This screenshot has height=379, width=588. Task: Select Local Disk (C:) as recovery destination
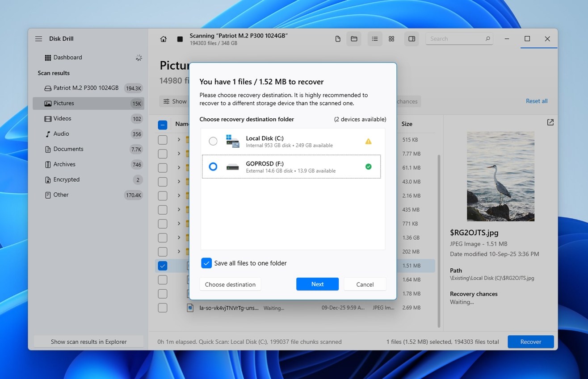213,141
